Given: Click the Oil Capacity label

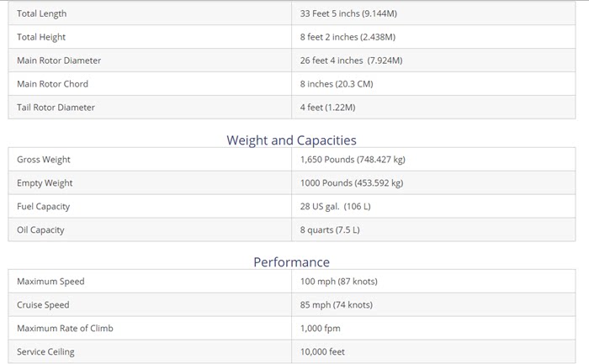Looking at the screenshot, I should tap(40, 230).
